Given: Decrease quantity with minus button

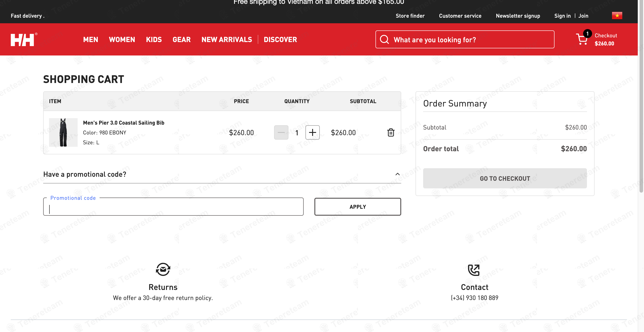Looking at the screenshot, I should [x=281, y=132].
